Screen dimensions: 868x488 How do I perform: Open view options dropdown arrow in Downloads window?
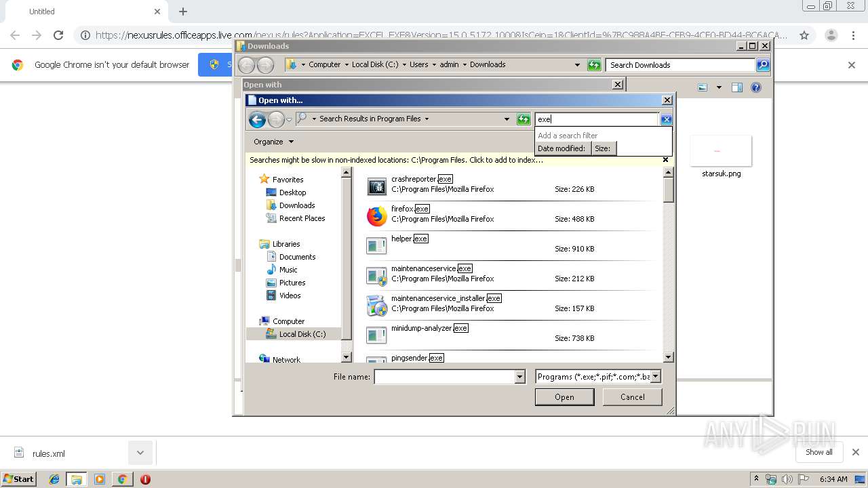tap(719, 87)
